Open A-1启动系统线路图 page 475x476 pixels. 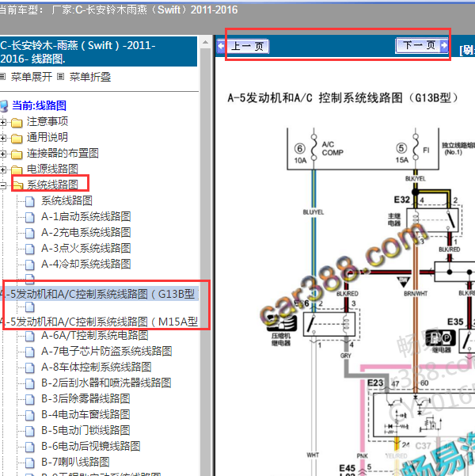86,216
